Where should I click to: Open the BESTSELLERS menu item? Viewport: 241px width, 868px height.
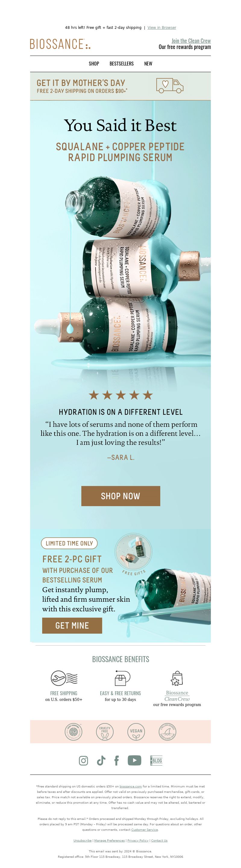click(121, 64)
